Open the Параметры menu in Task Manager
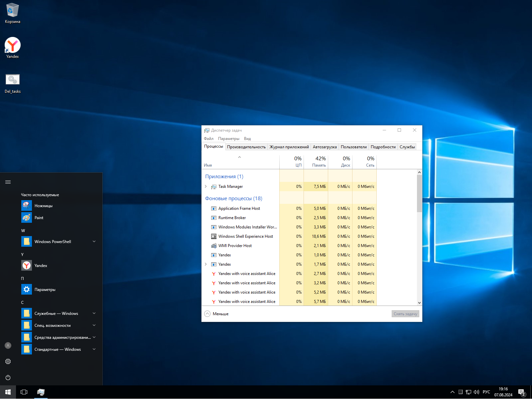This screenshot has width=532, height=399. coord(229,139)
